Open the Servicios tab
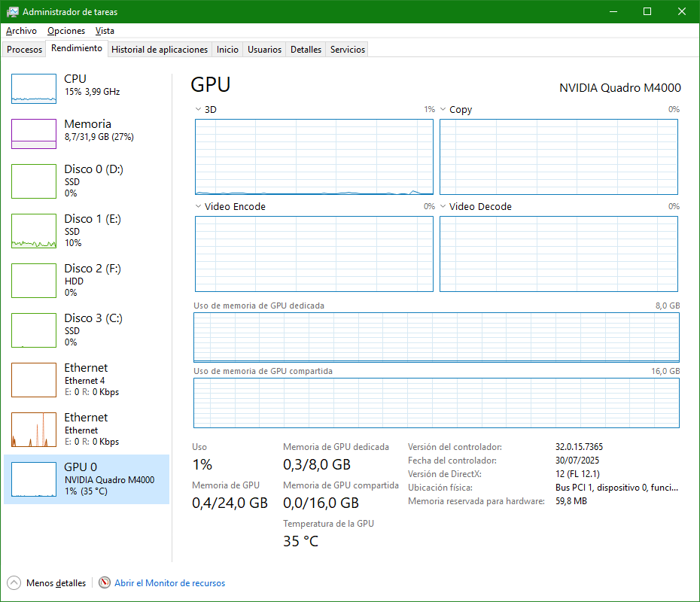This screenshot has height=602, width=700. pyautogui.click(x=347, y=50)
